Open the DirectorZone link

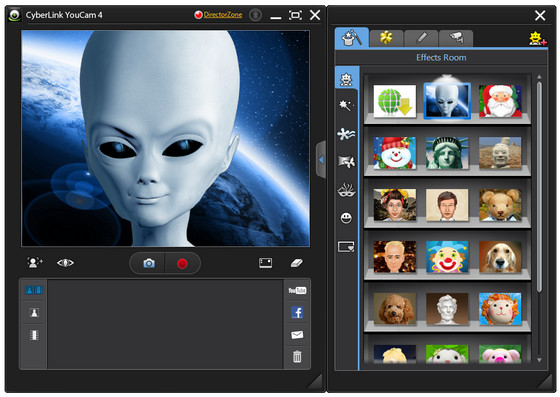pos(223,15)
